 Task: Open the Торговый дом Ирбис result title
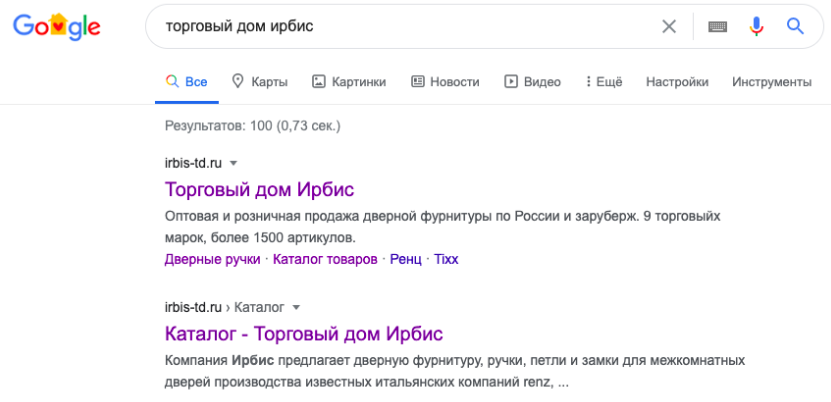[260, 190]
